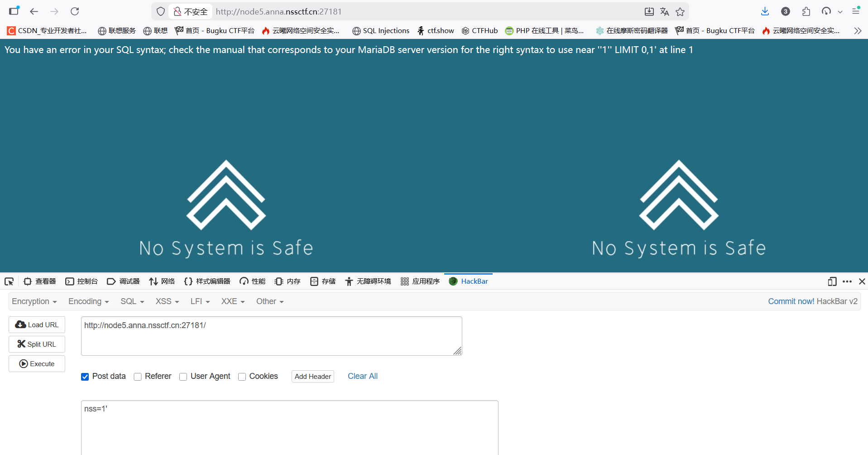The image size is (868, 455).
Task: Open the CSDN bookmark
Action: tap(47, 31)
